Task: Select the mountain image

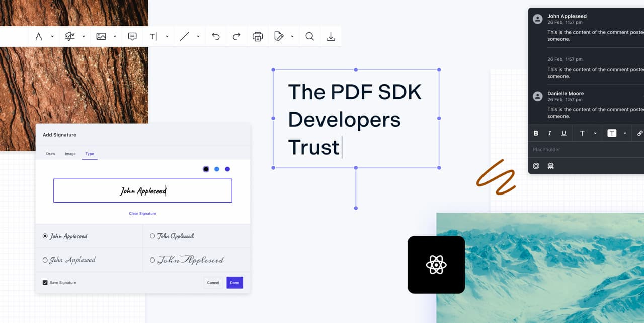Action: [540, 268]
